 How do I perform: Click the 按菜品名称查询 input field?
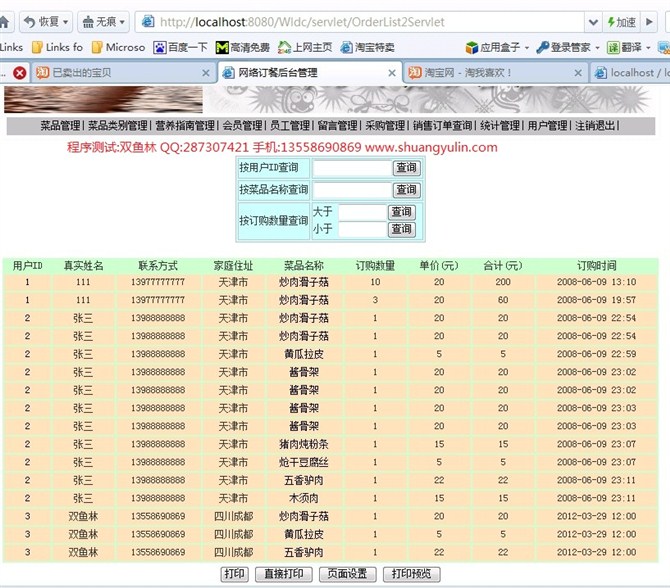(352, 190)
